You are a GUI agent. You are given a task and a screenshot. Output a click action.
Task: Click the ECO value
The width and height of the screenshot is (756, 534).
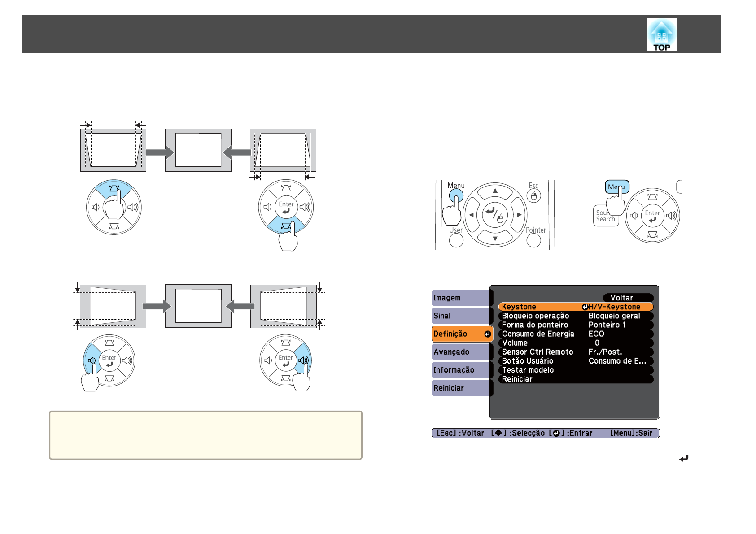pyautogui.click(x=596, y=334)
